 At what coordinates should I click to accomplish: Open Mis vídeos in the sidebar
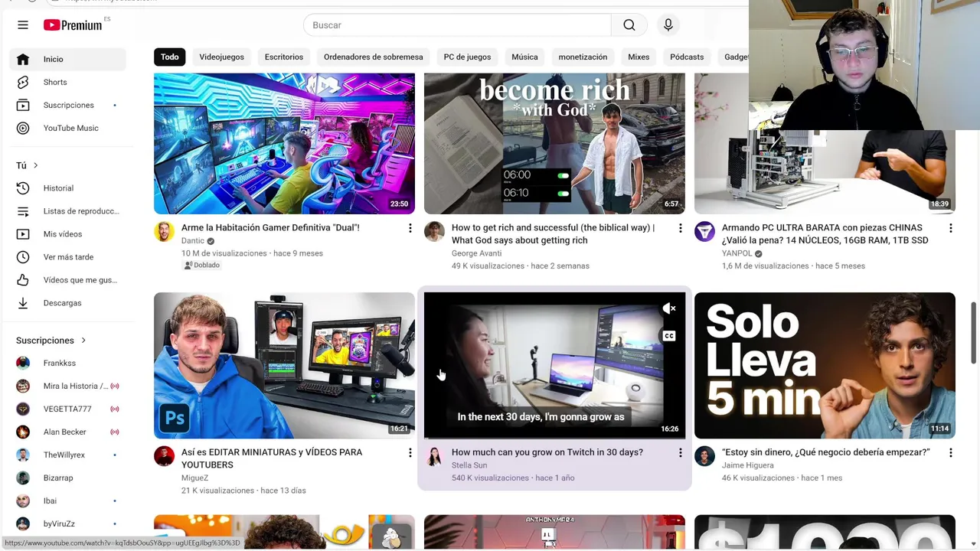67,234
